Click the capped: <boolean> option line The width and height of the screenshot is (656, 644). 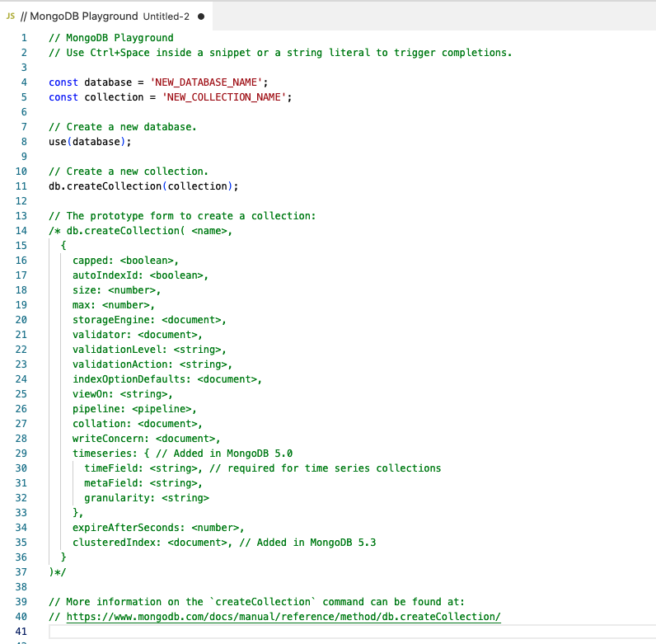point(124,261)
